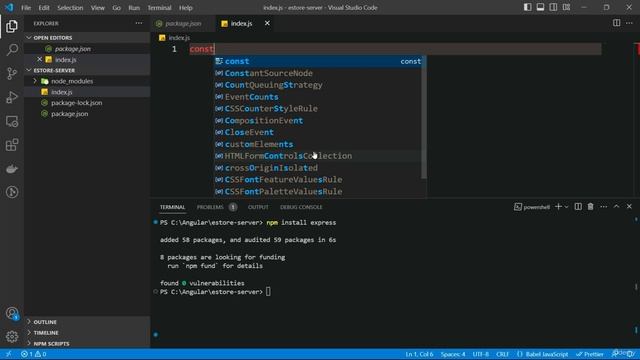Change UTF-8 file encoding
This screenshot has height=360, width=640.
pos(480,354)
